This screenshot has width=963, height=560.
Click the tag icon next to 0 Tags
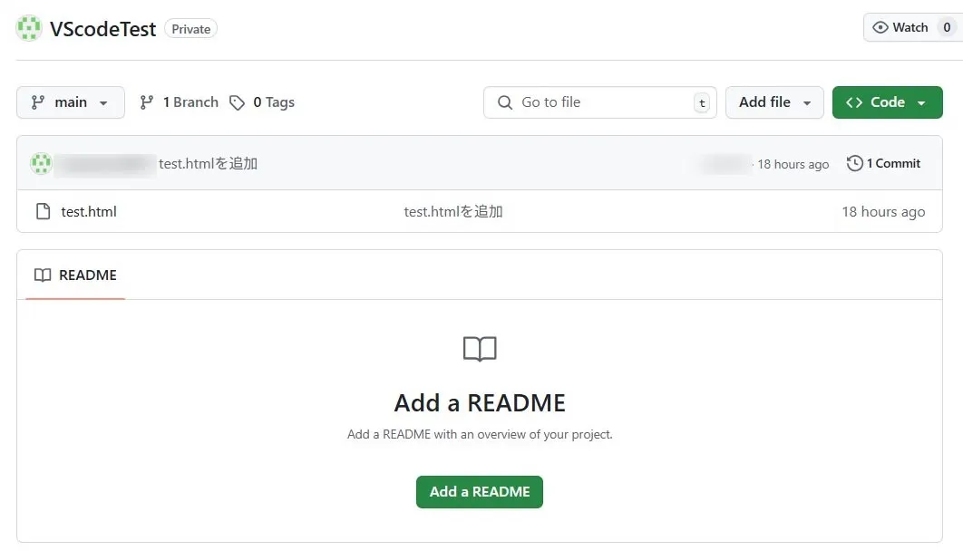point(238,102)
